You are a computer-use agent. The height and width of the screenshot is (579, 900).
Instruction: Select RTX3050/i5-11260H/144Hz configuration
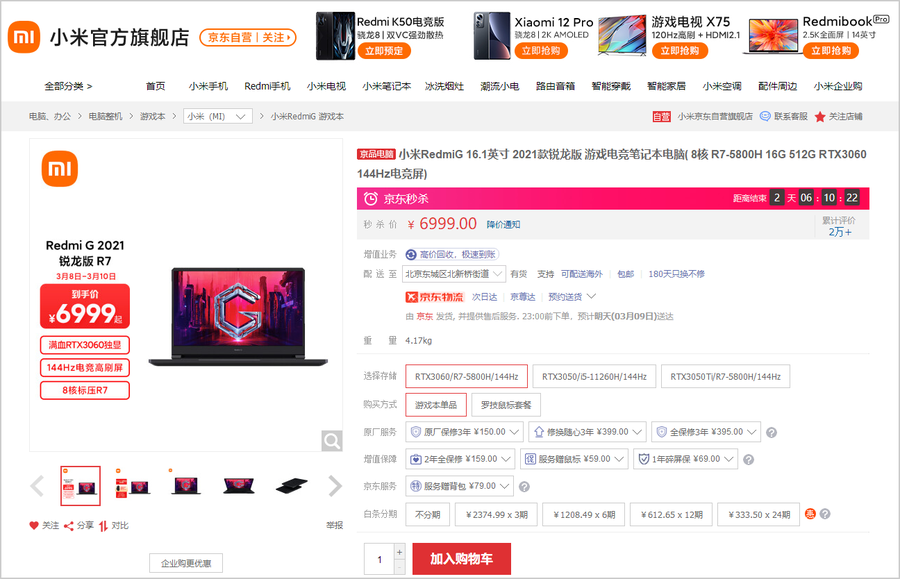tap(594, 377)
